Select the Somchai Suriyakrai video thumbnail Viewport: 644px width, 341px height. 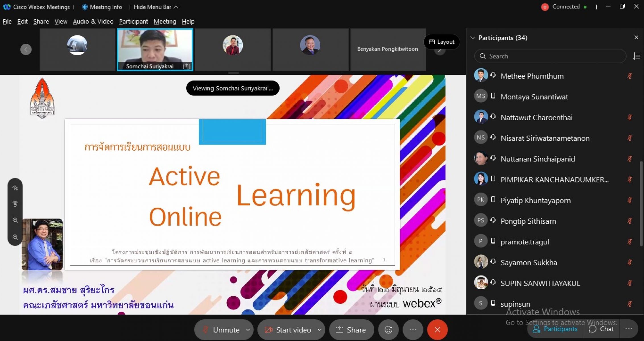point(155,49)
